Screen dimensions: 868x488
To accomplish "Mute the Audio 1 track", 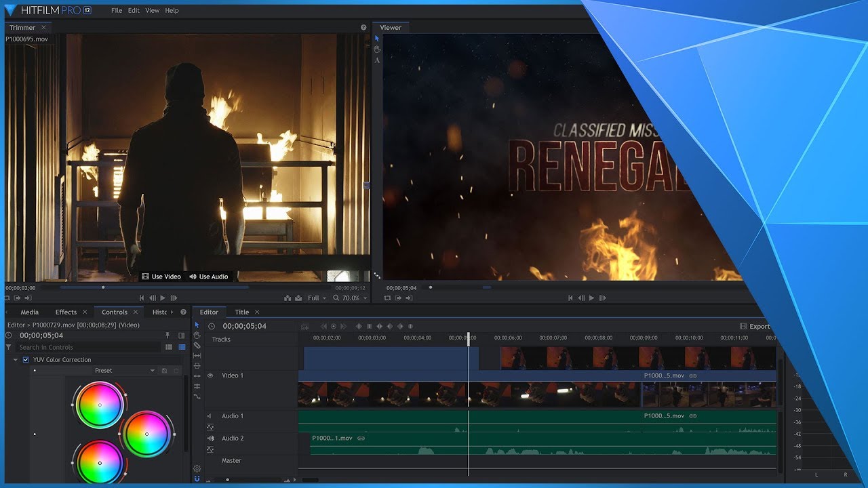I will [x=210, y=416].
